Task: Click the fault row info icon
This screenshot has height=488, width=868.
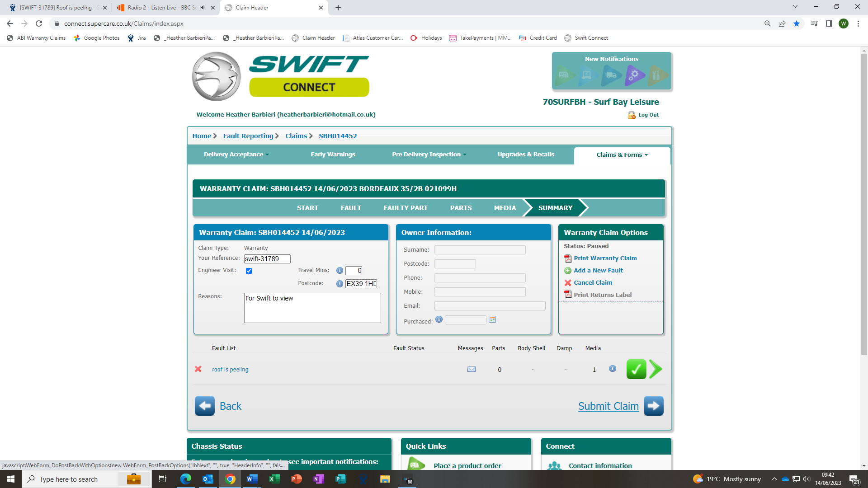Action: click(x=612, y=369)
